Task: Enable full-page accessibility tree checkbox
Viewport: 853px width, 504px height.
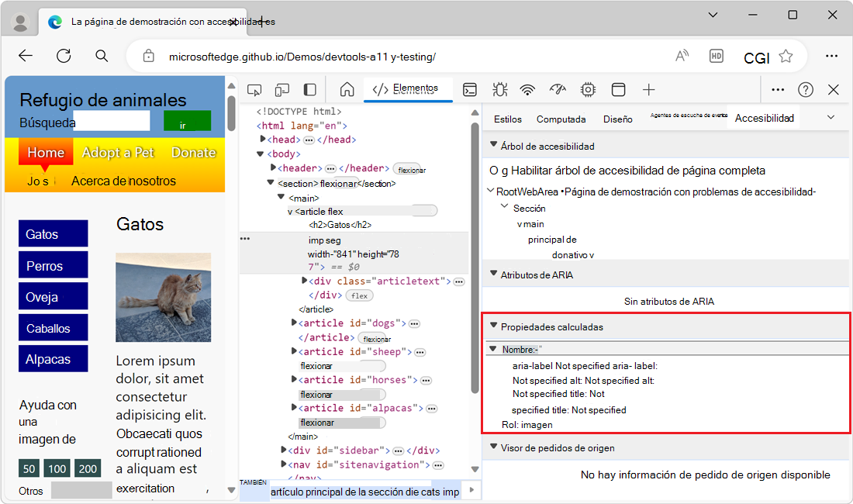Action: (x=495, y=171)
